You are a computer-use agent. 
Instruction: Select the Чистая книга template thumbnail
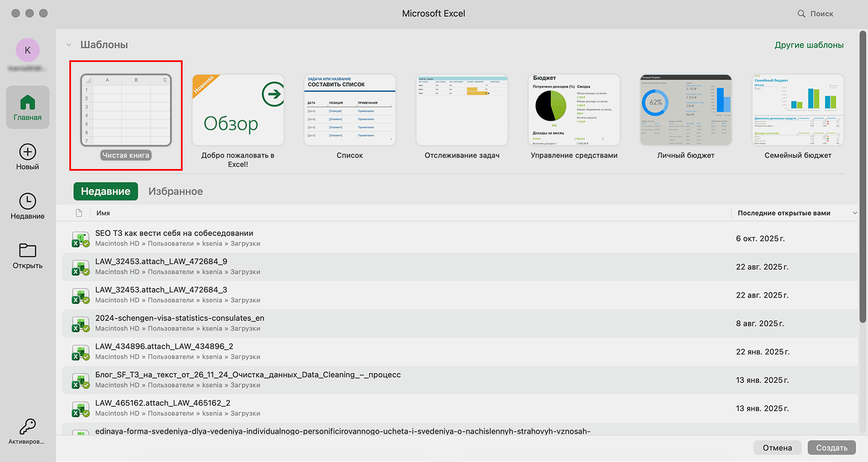126,110
